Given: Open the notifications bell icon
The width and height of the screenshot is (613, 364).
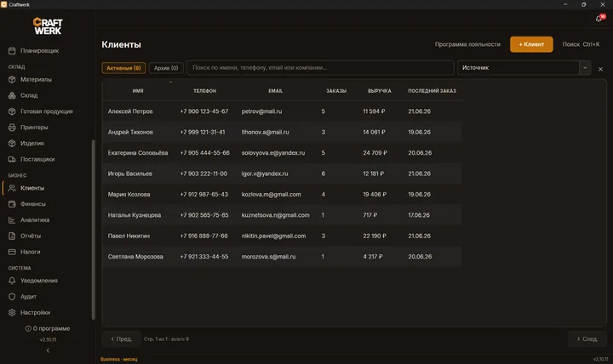Looking at the screenshot, I should [x=599, y=19].
